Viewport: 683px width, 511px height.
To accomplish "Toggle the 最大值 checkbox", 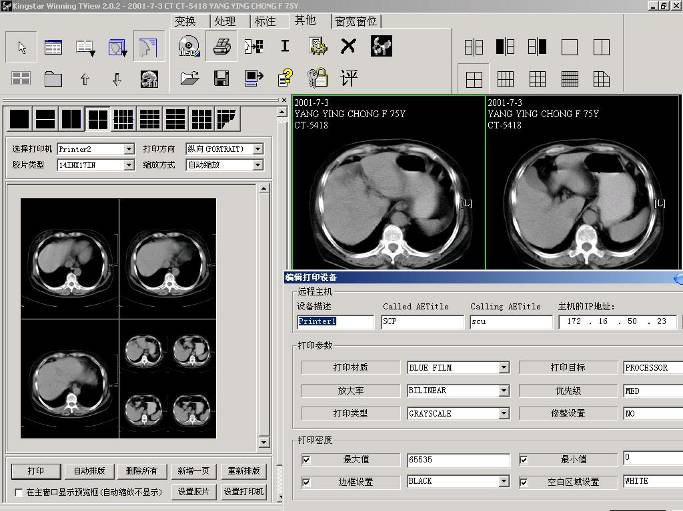I will [x=306, y=460].
